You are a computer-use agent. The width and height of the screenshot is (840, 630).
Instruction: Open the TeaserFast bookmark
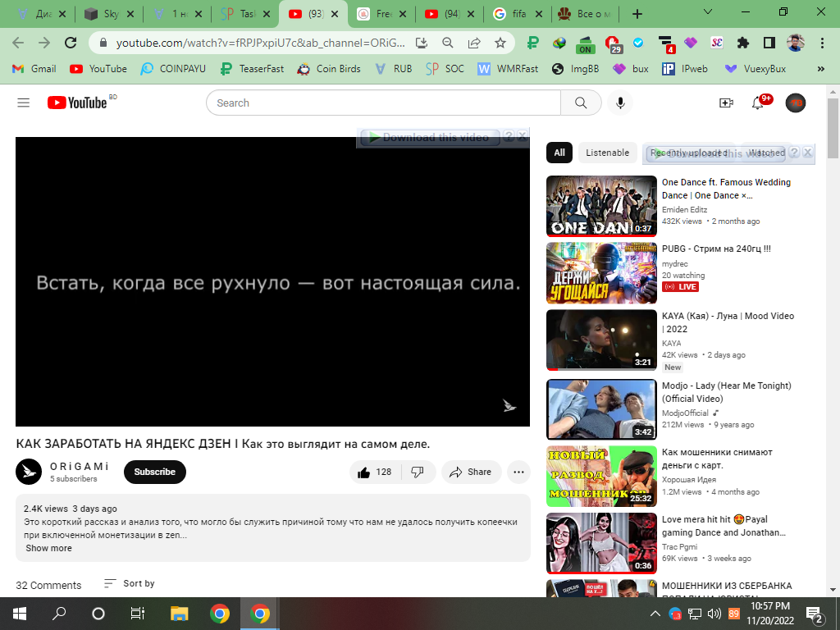point(253,69)
